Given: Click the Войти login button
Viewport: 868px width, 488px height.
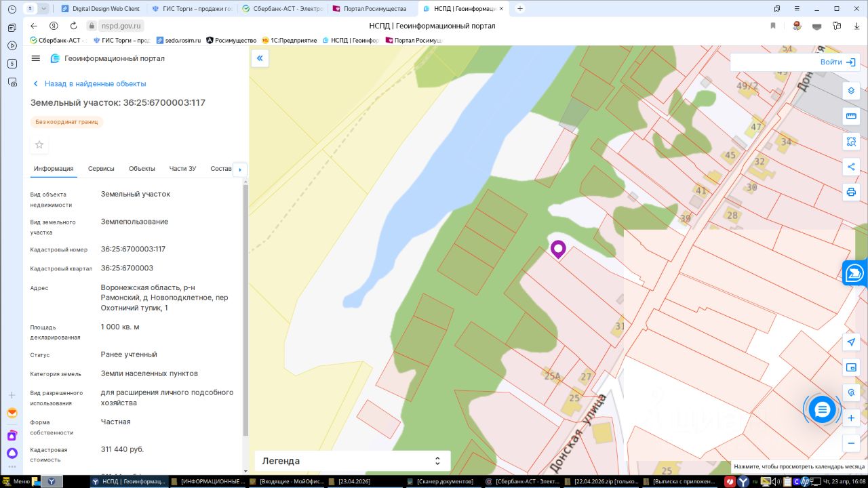Looking at the screenshot, I should coord(837,62).
